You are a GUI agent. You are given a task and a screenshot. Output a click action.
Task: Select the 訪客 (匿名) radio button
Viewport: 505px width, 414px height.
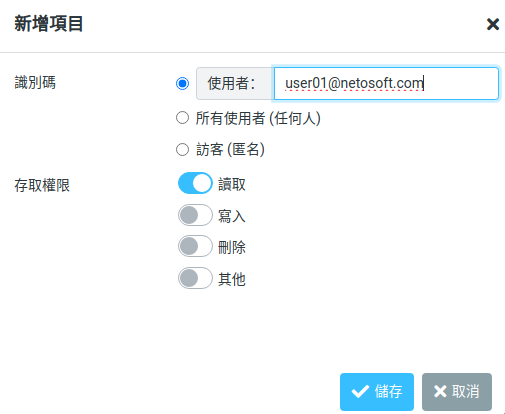[x=182, y=149]
